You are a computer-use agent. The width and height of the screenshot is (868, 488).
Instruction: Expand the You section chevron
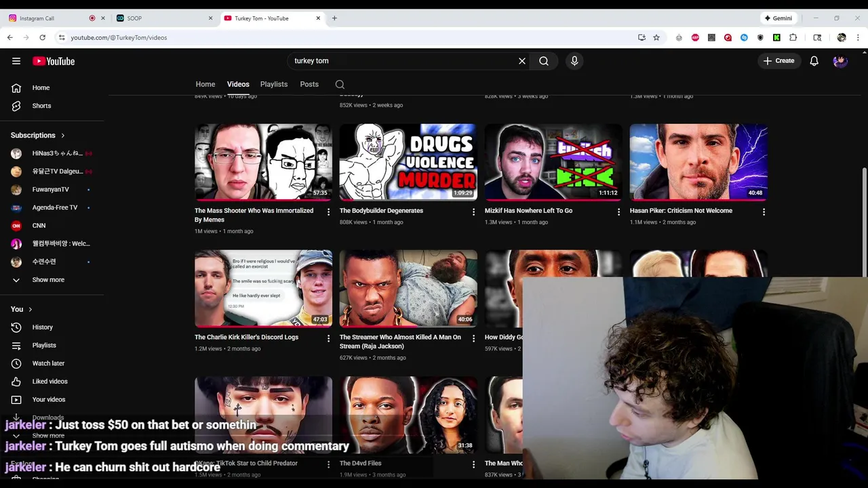click(30, 309)
